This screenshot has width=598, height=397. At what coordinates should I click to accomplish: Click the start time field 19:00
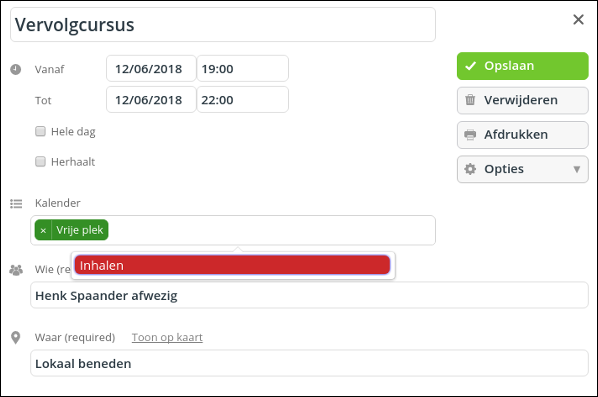point(243,69)
